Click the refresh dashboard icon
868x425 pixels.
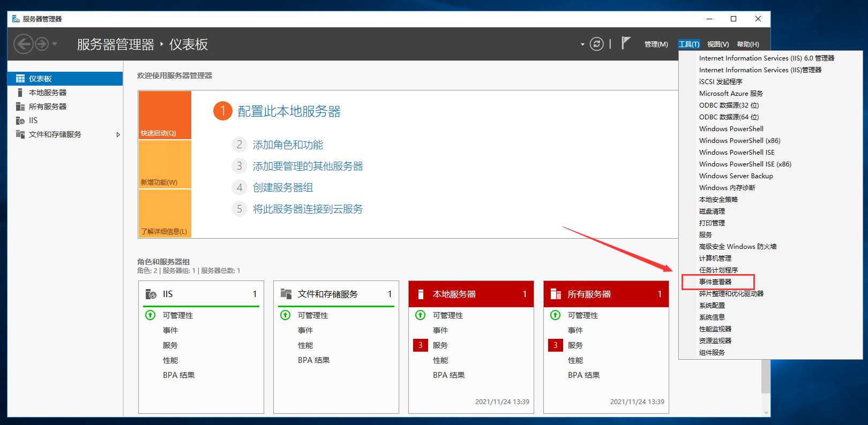(596, 44)
